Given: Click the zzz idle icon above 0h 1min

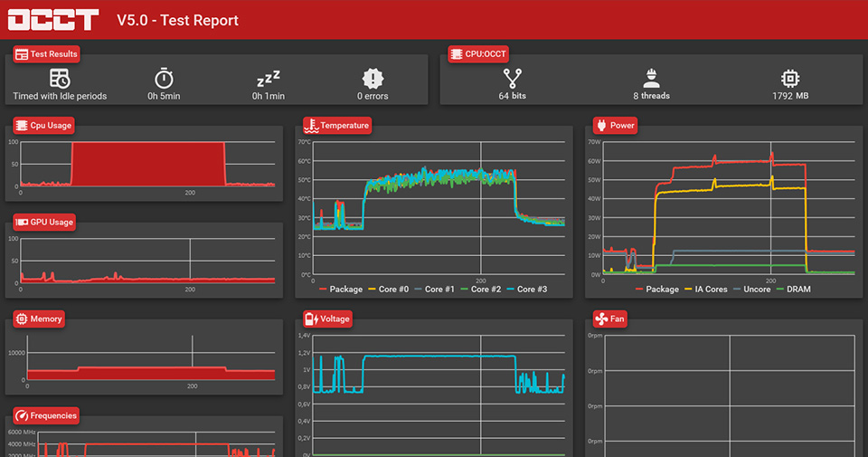Looking at the screenshot, I should click(x=269, y=80).
